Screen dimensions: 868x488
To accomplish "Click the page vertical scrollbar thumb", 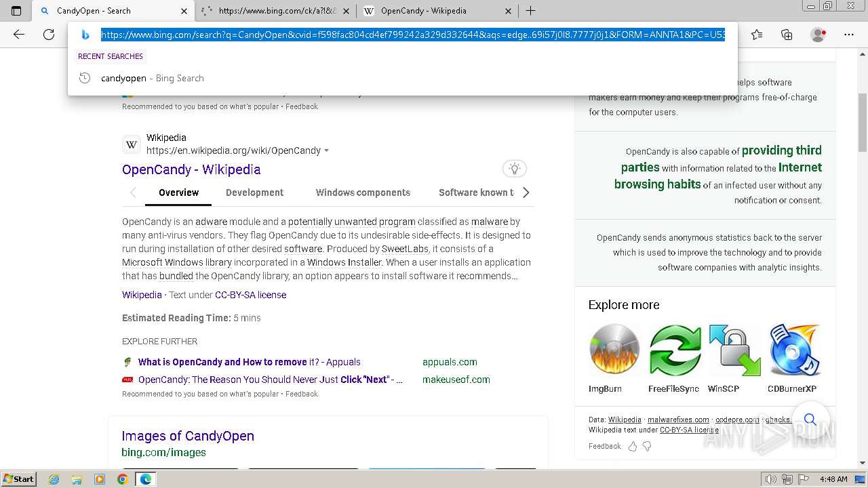I will [862, 122].
